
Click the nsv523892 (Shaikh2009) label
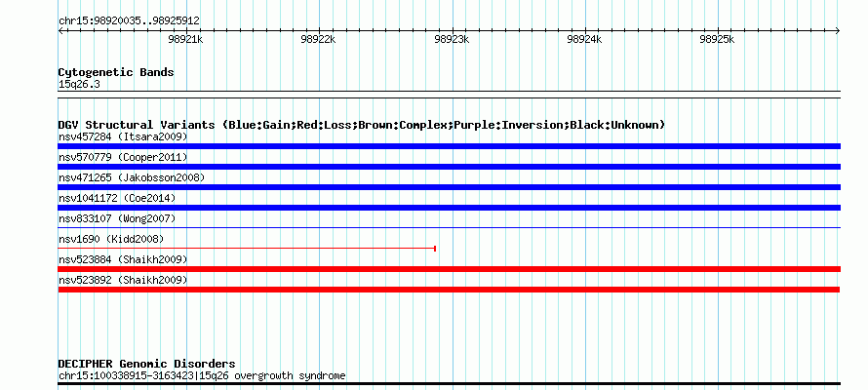123,281
